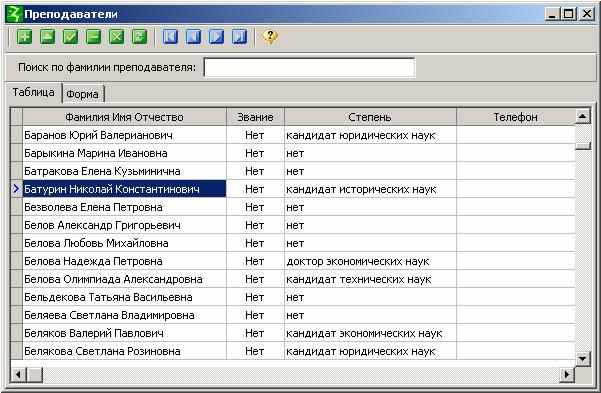601x393 pixels.
Task: Click доктор экономических наук degree cell
Action: (370, 261)
